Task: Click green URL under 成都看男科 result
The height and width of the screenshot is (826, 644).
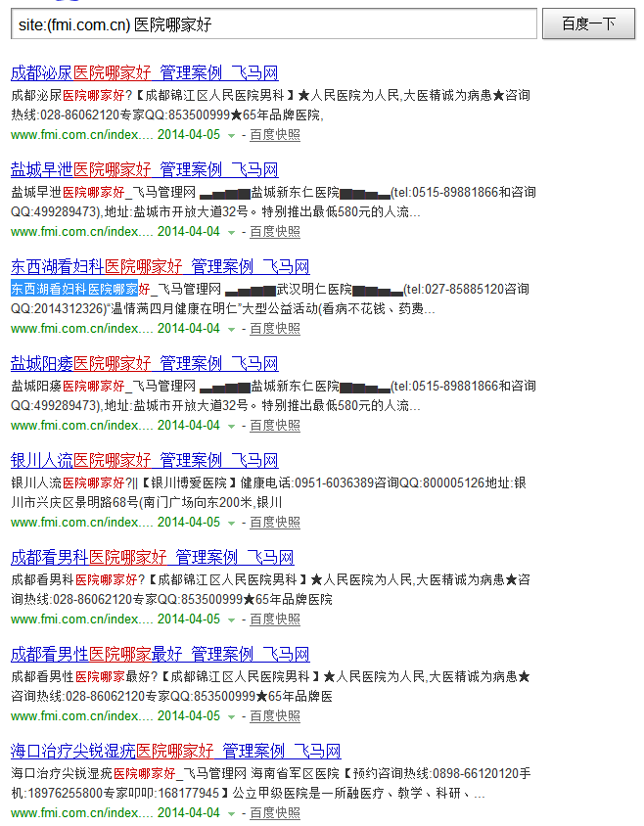Action: click(81, 619)
